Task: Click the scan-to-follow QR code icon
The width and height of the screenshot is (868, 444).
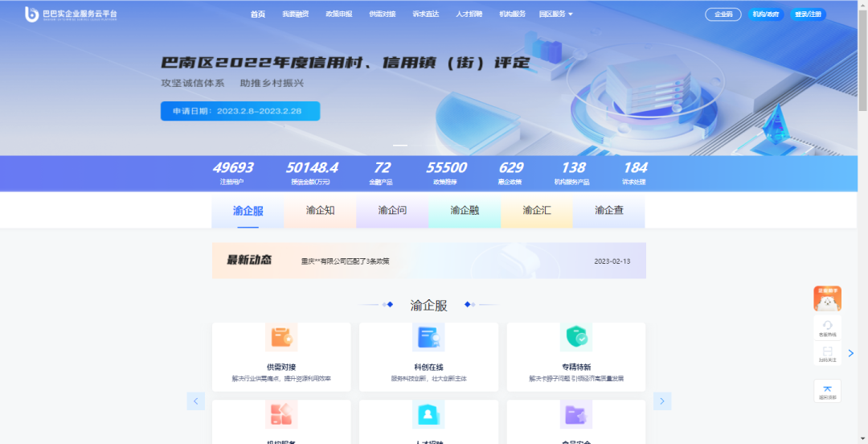Action: pos(827,352)
